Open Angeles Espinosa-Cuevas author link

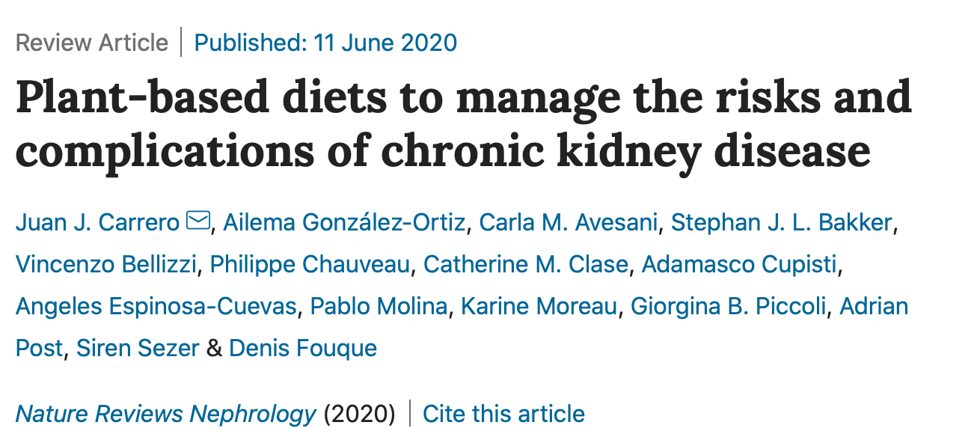pyautogui.click(x=156, y=306)
